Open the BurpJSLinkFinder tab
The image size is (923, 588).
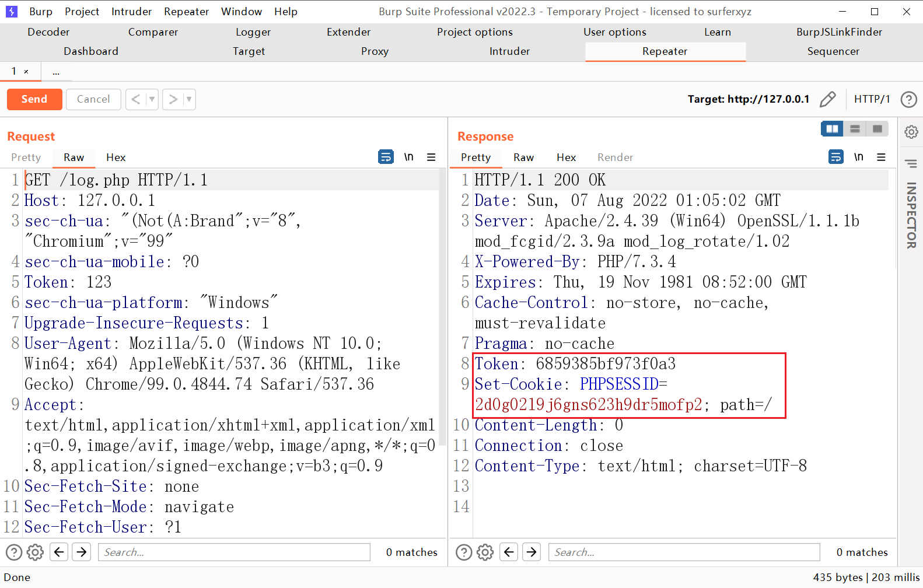coord(839,32)
